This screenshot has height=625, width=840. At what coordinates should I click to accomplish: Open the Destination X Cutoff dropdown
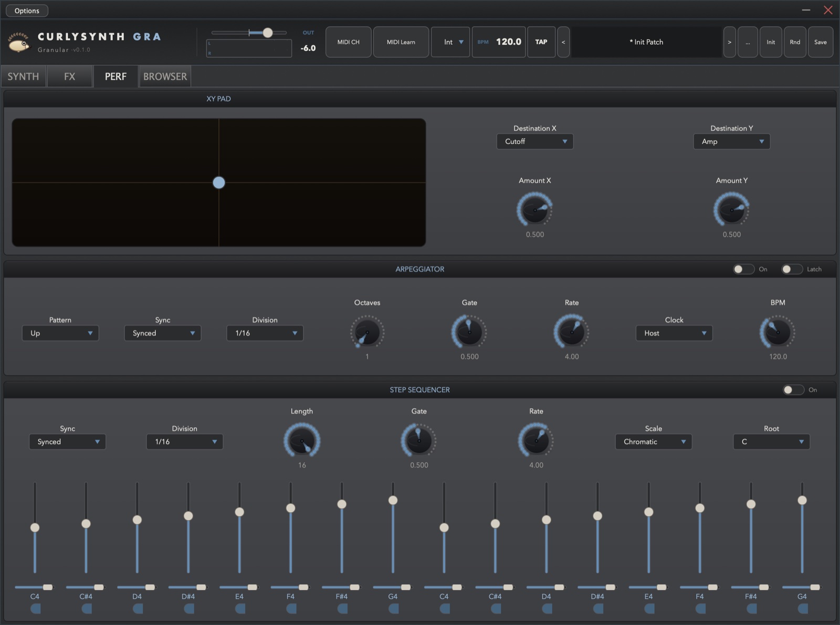(x=535, y=142)
